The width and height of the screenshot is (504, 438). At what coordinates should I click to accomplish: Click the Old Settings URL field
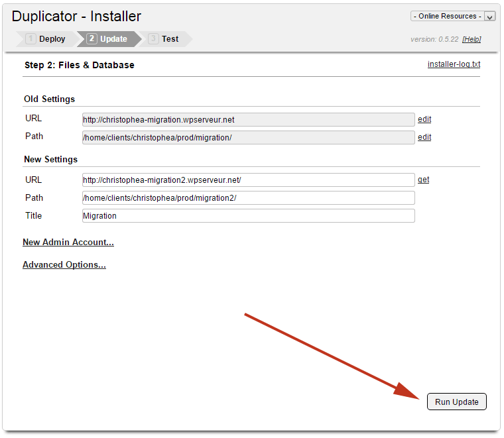click(248, 120)
